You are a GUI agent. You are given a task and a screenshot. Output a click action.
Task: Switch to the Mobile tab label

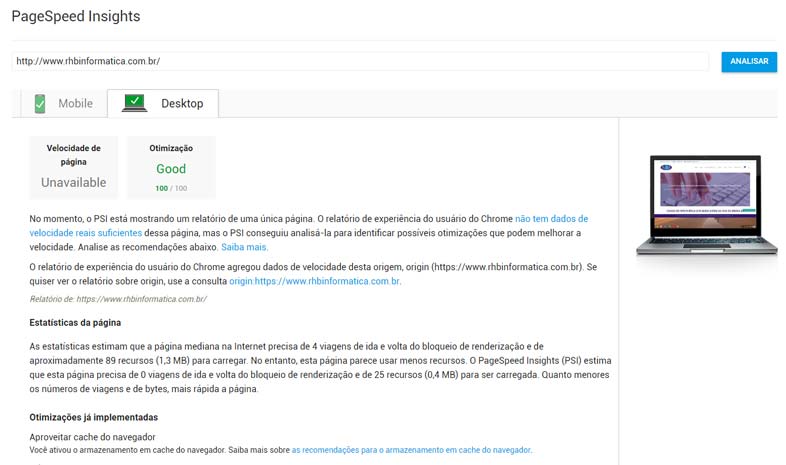point(75,104)
